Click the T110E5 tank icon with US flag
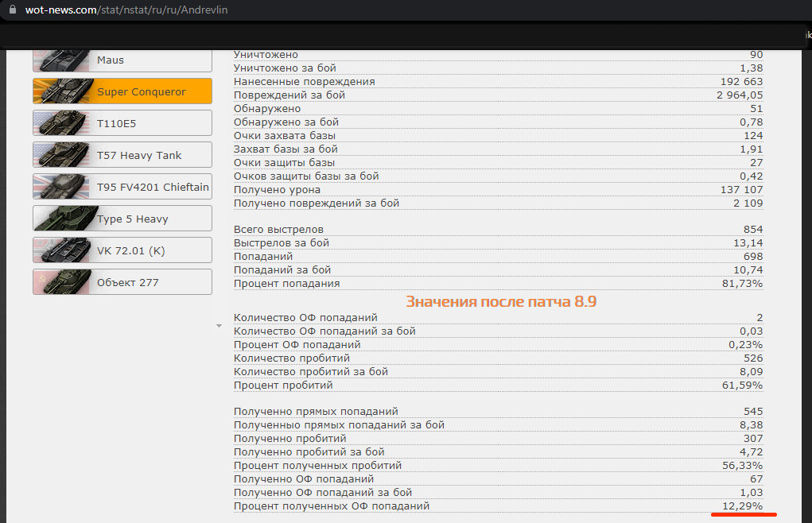This screenshot has width=812, height=523. point(64,123)
